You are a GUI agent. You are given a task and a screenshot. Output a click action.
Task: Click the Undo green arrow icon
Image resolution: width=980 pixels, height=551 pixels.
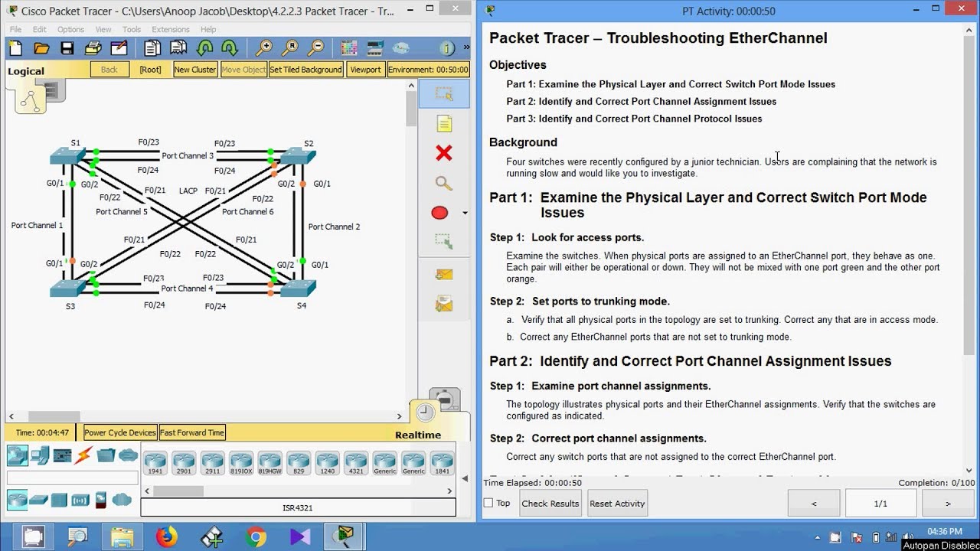click(204, 48)
